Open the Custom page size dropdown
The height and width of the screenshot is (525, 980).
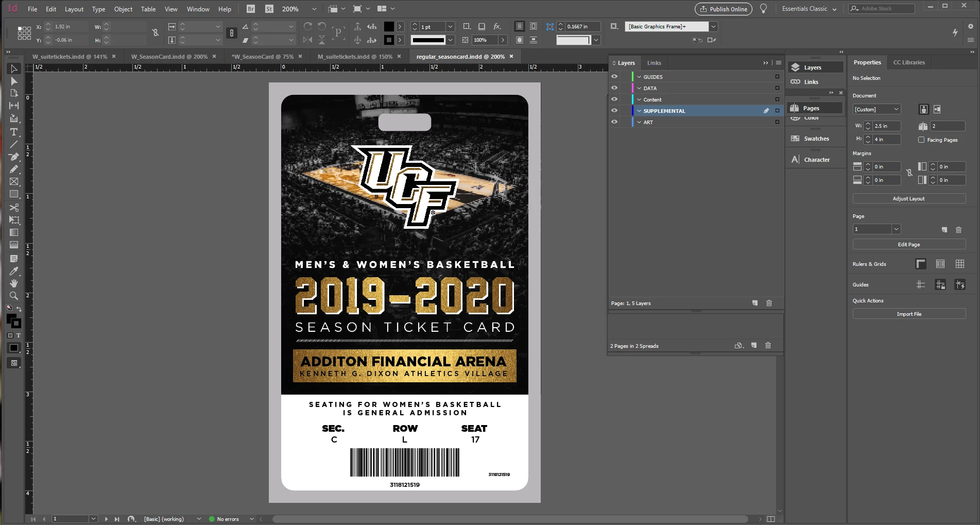(x=876, y=109)
